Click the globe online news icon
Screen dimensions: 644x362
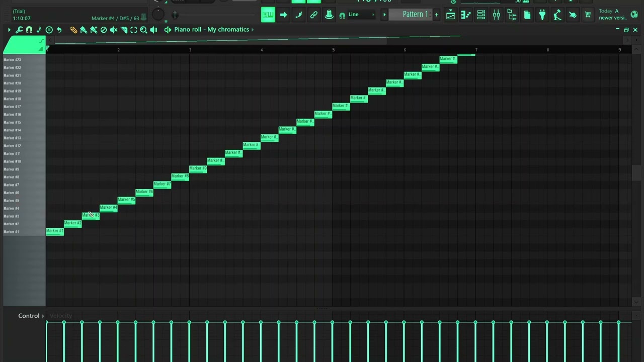(634, 15)
